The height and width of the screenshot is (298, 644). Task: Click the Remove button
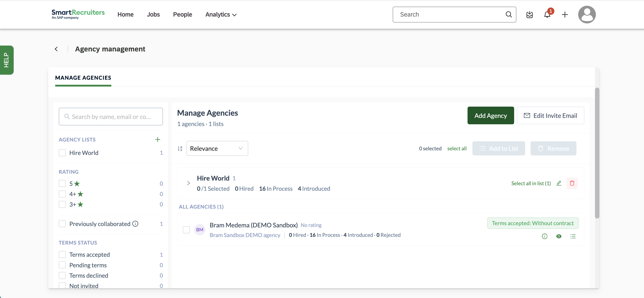coord(553,148)
